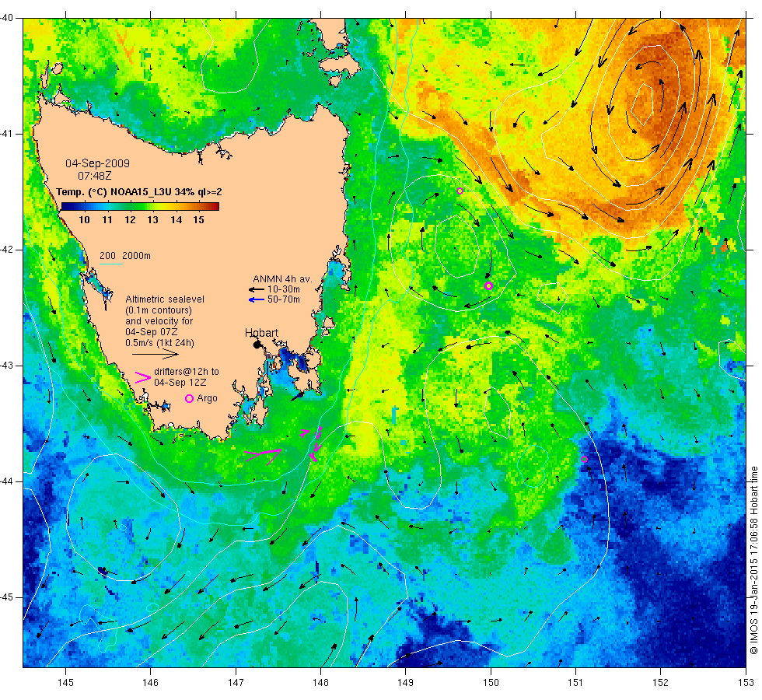Click the 10-30m depth legend label
Image resolution: width=762 pixels, height=700 pixels.
pyautogui.click(x=284, y=289)
